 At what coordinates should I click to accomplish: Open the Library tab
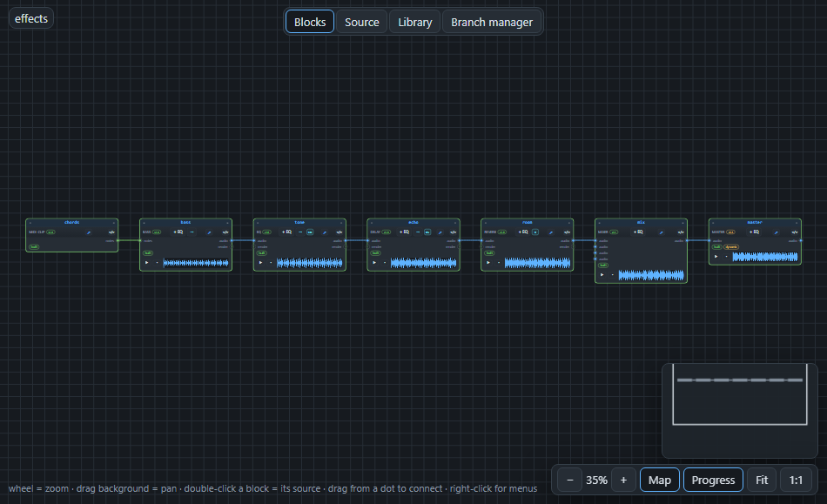415,22
